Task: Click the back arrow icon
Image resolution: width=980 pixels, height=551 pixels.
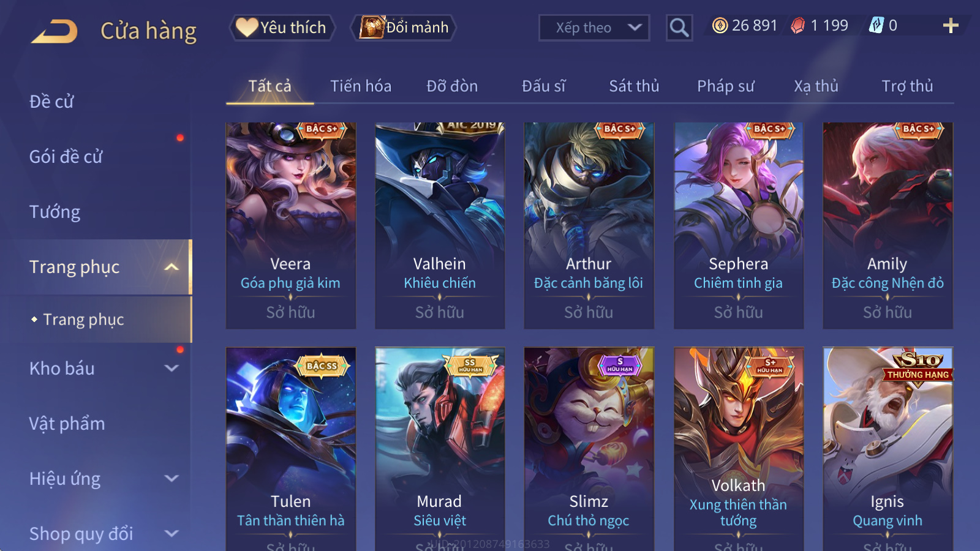Action: point(55,31)
